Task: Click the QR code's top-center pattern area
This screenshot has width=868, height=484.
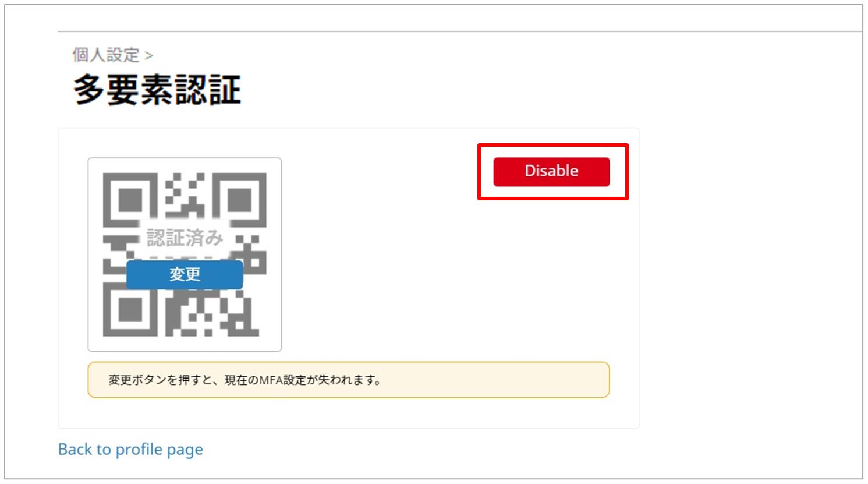Action: (185, 192)
